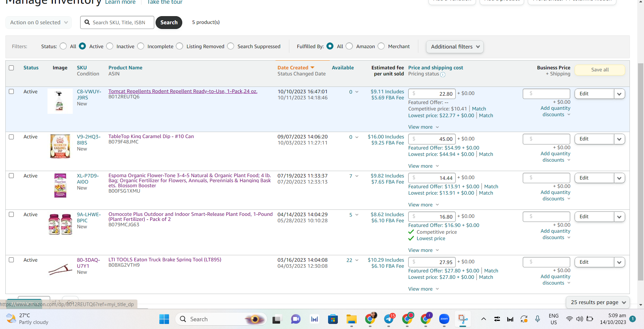This screenshot has width=644, height=329.
Task: Expand available quantity chevron for Espoma row
Action: tap(357, 176)
